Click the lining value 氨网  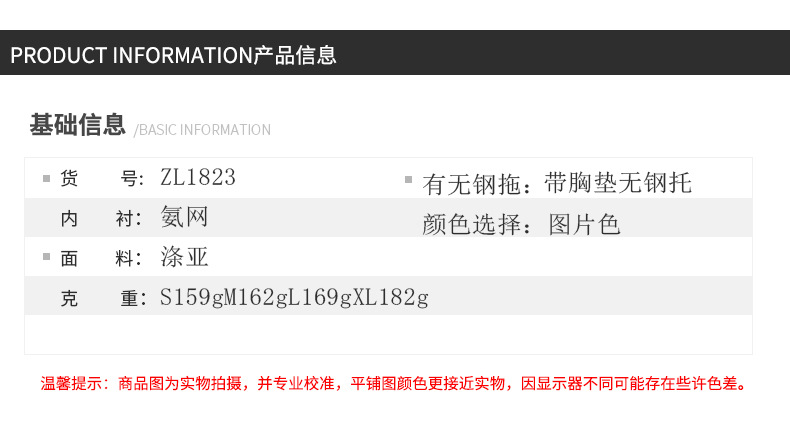pyautogui.click(x=184, y=218)
